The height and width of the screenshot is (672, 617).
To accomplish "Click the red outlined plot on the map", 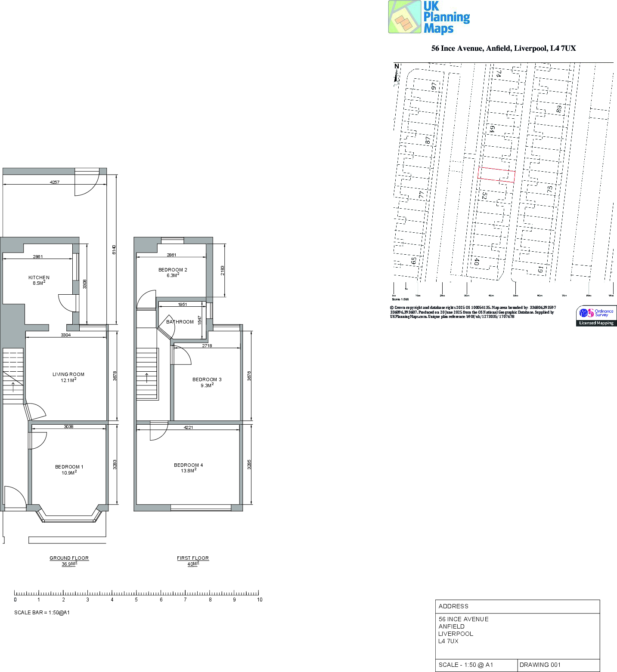I will coord(496,175).
